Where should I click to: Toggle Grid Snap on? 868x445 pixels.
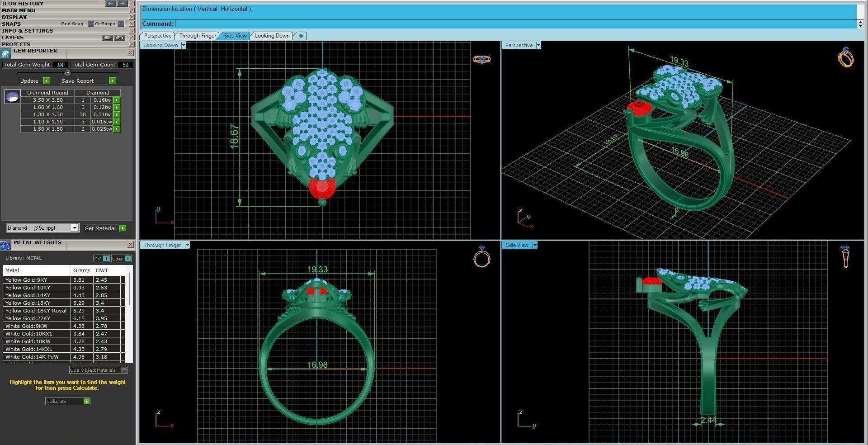point(91,24)
